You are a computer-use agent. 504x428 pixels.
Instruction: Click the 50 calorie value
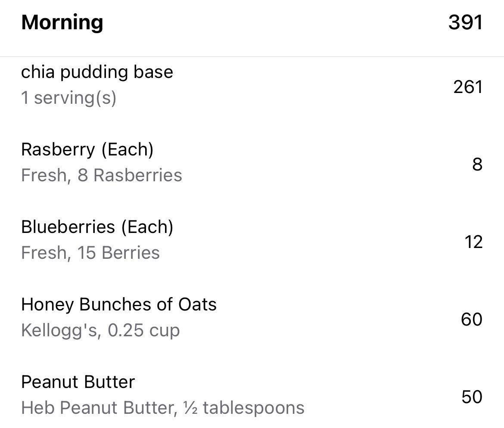471,397
